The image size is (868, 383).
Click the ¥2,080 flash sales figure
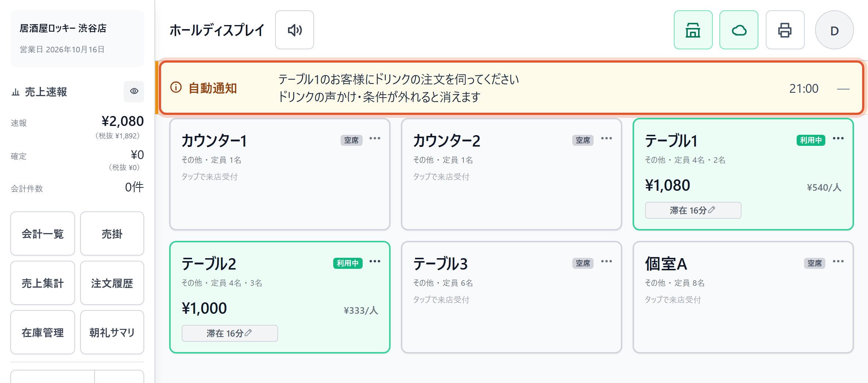tap(122, 121)
